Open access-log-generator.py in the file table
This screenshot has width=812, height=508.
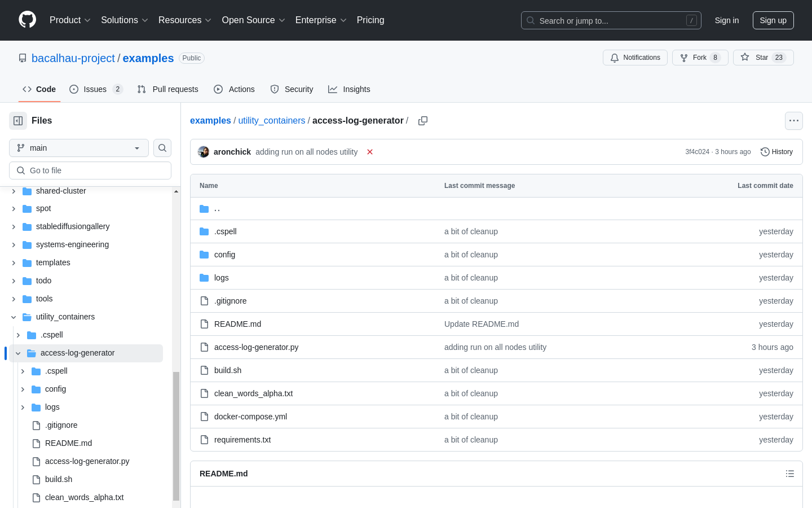coord(257,347)
